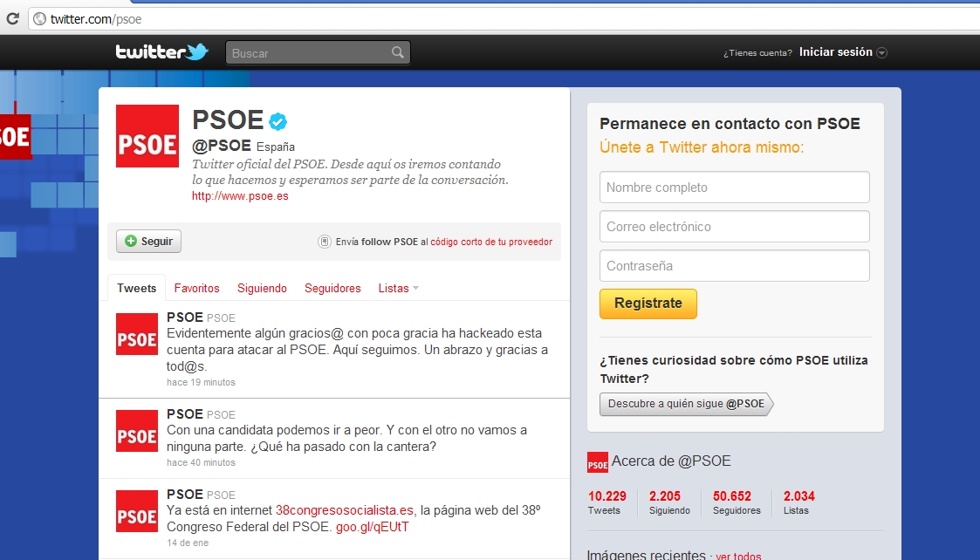
Task: Click the small PSOE icon beside Acerca de @PSOE
Action: click(x=598, y=462)
